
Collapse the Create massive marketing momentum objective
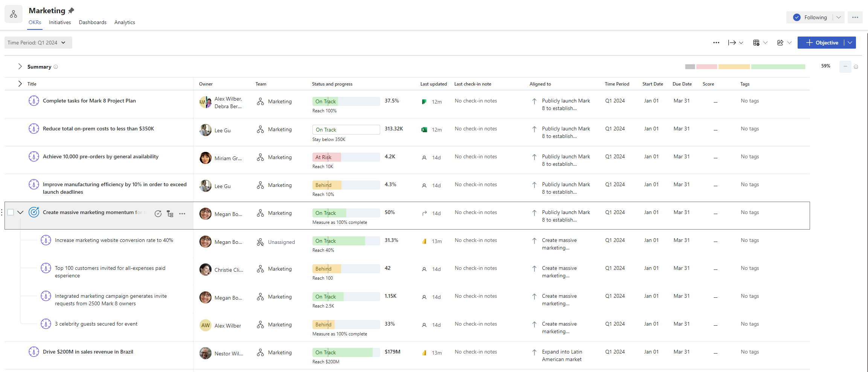coord(20,212)
